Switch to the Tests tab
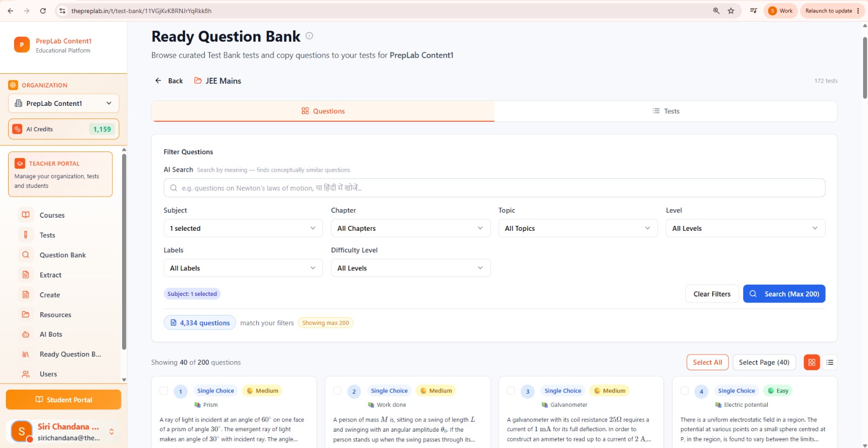Image resolution: width=868 pixels, height=448 pixels. point(666,111)
